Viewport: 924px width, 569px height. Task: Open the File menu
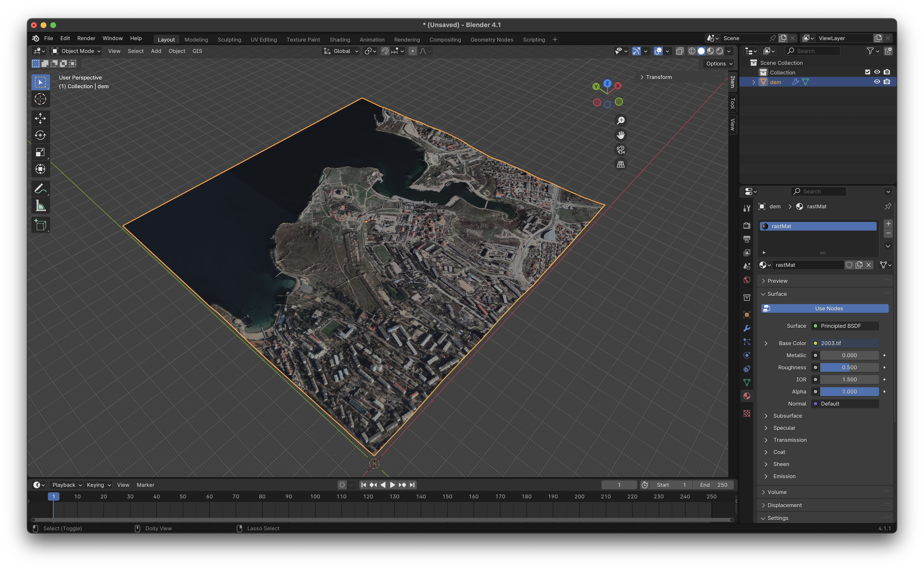coord(49,38)
